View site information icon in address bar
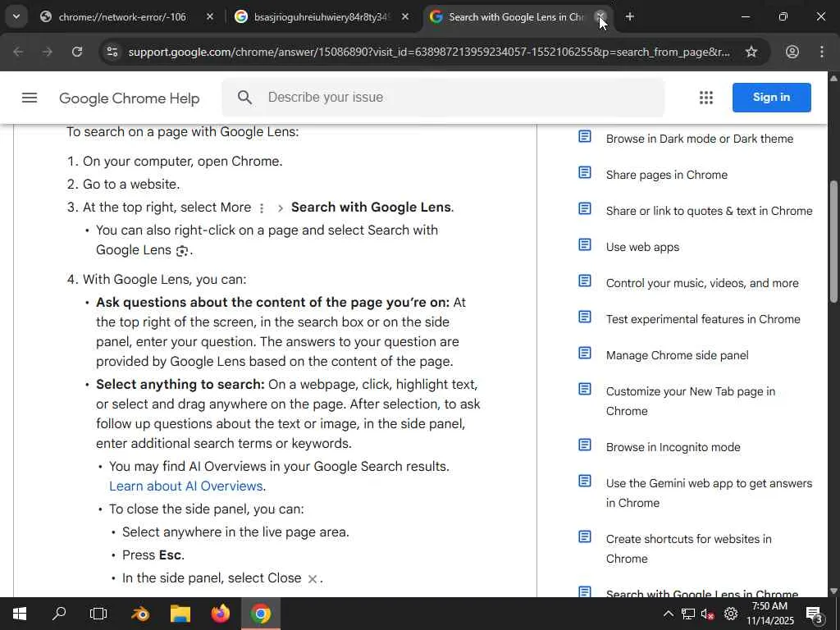The image size is (840, 630). 112,52
